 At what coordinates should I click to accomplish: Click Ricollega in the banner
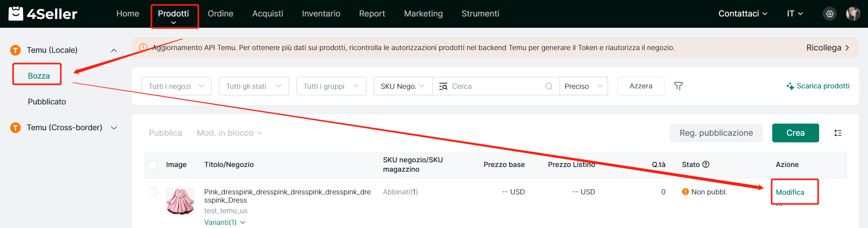tap(828, 48)
